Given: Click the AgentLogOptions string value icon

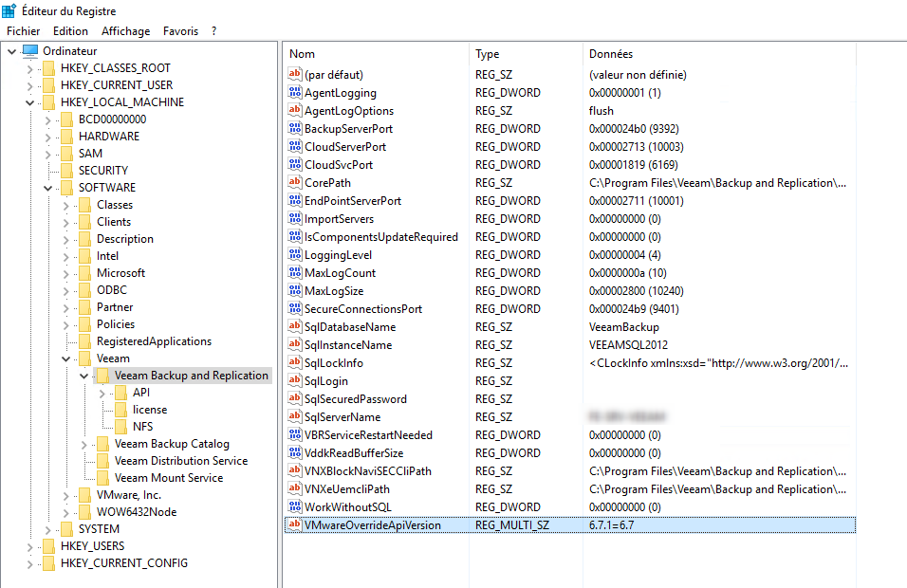Looking at the screenshot, I should point(295,110).
